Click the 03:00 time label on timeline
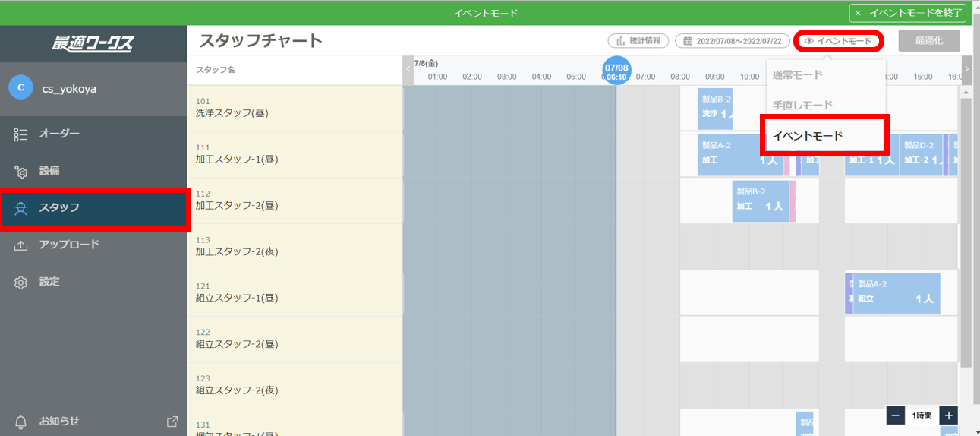 (x=506, y=77)
